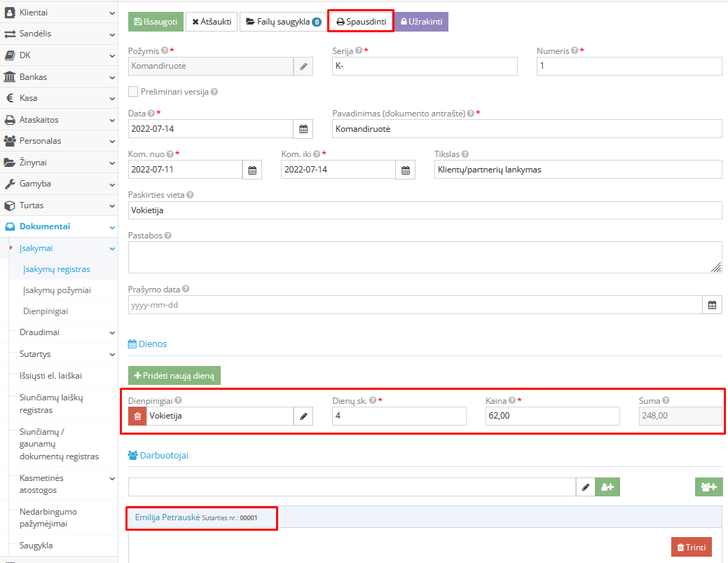Edit the Požymis field with pencil icon
This screenshot has width=728, height=563.
[303, 66]
